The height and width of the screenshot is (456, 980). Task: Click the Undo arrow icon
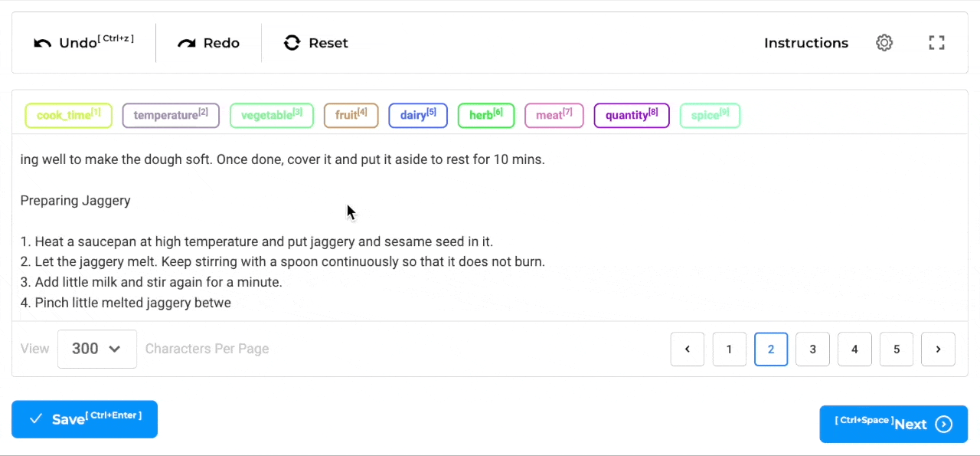[x=42, y=44]
